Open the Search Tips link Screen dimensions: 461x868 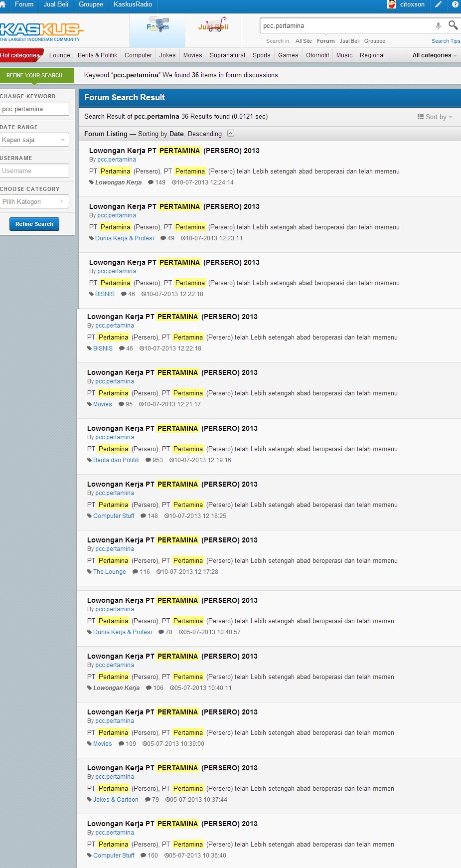(446, 41)
